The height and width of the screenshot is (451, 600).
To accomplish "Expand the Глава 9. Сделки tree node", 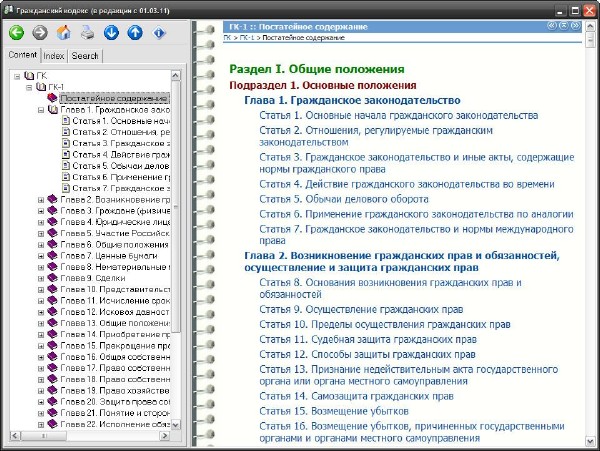I will click(41, 279).
